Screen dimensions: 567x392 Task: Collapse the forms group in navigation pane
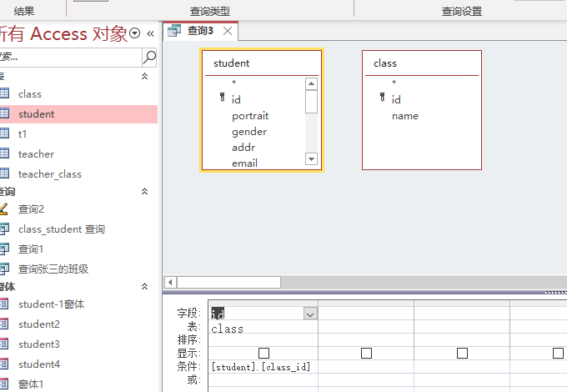(x=144, y=286)
